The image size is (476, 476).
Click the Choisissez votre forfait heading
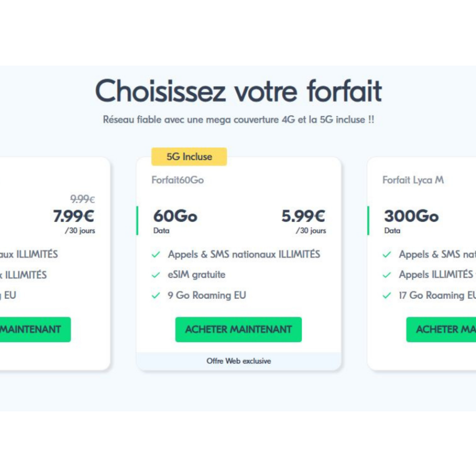pyautogui.click(x=238, y=91)
